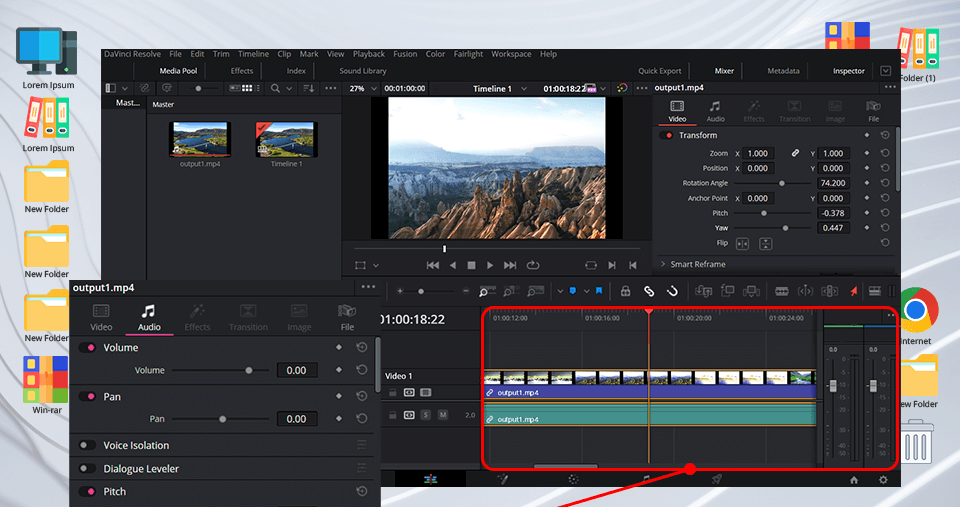Open the Fairlight menu
The width and height of the screenshot is (960, 507).
[468, 54]
